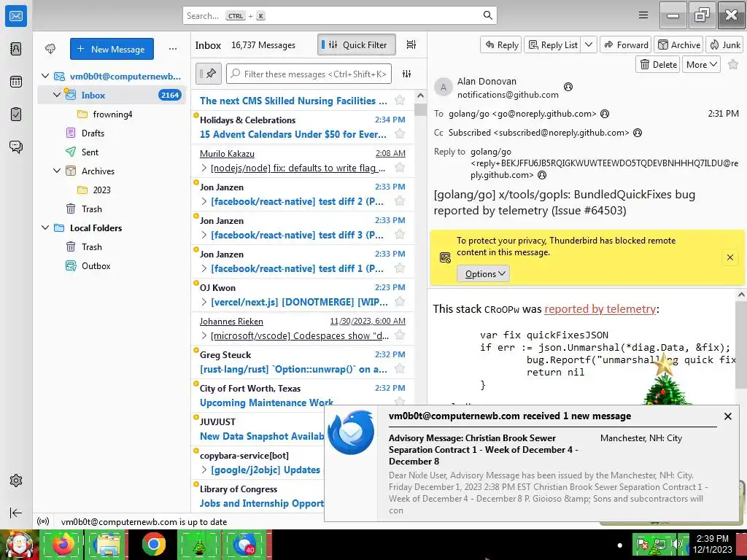Star the test diff 3 message
Screen dimensions: 747x560
point(400,234)
